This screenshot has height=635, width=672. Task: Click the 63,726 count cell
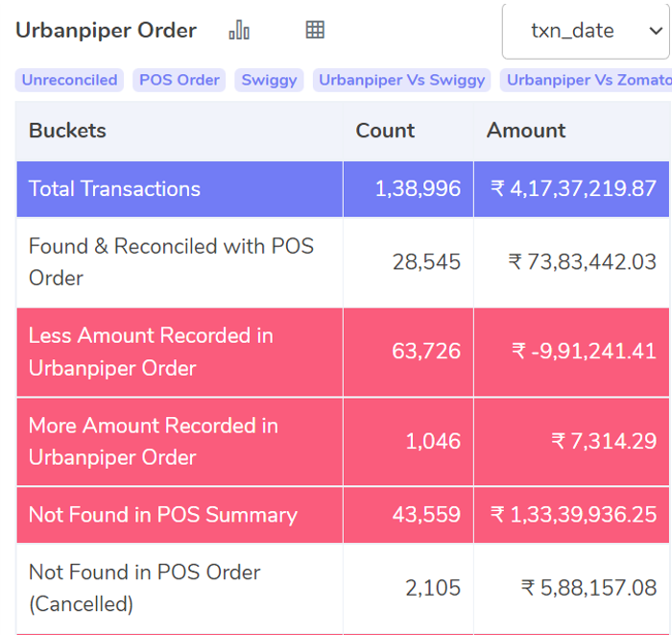tap(408, 352)
